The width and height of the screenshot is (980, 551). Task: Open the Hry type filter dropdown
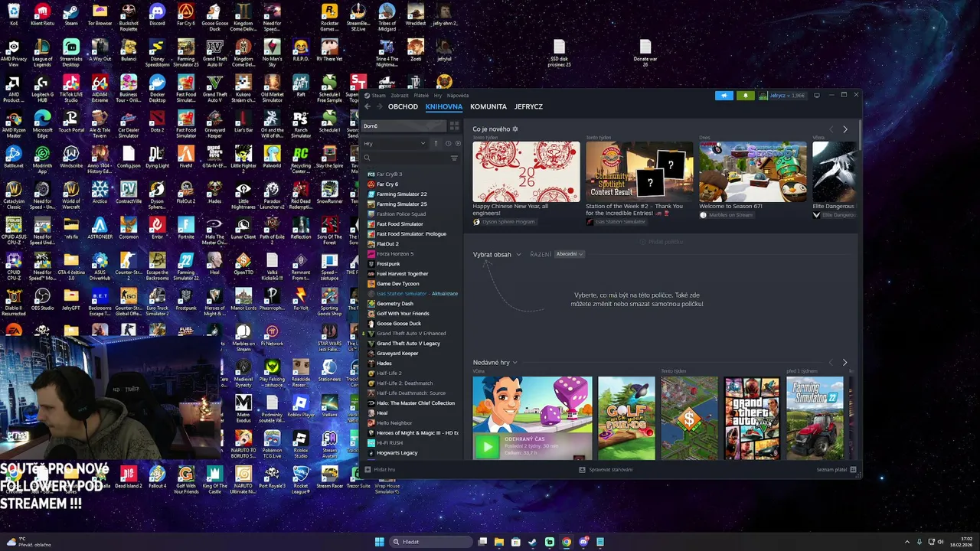point(394,143)
